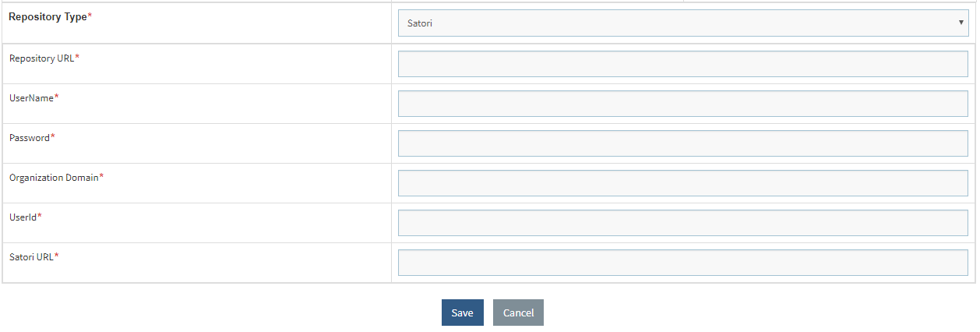Click the Organization Domain label
Viewport: 980px width, 332px height.
click(54, 178)
